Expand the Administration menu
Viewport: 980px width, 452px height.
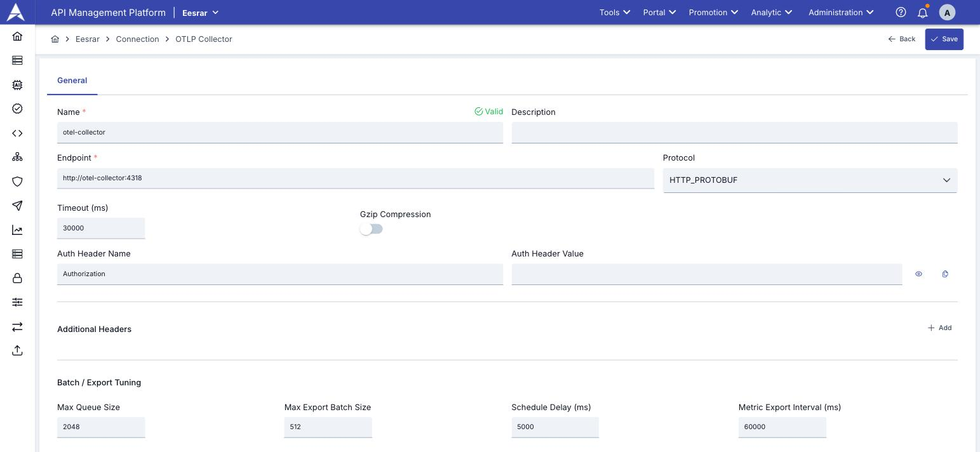pos(841,12)
